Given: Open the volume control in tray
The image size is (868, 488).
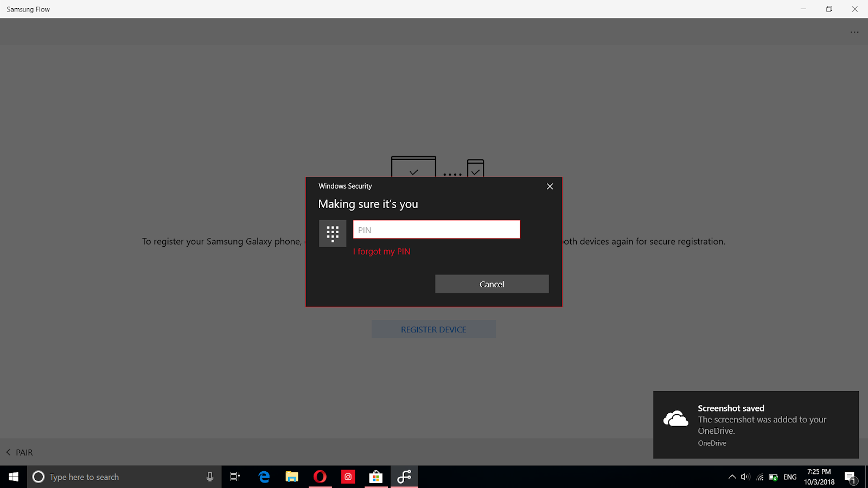Looking at the screenshot, I should pyautogui.click(x=745, y=477).
